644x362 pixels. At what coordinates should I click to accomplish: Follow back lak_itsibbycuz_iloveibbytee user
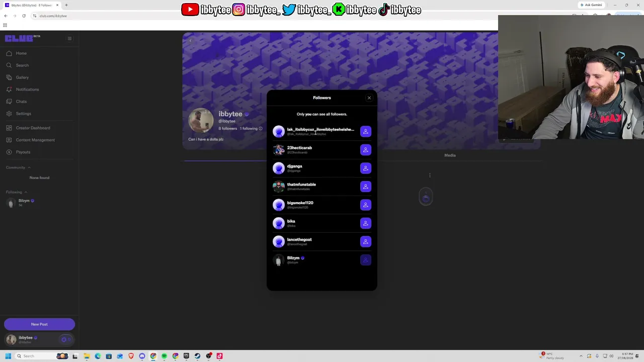click(x=366, y=132)
